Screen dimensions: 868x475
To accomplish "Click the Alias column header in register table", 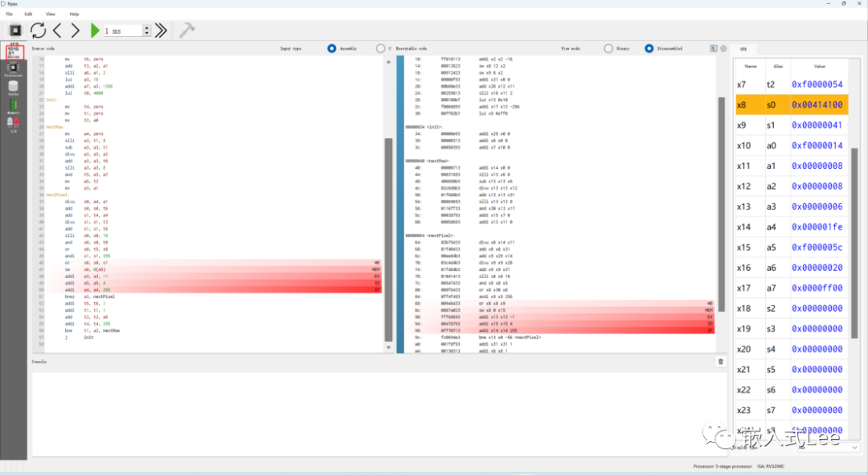I will [778, 67].
